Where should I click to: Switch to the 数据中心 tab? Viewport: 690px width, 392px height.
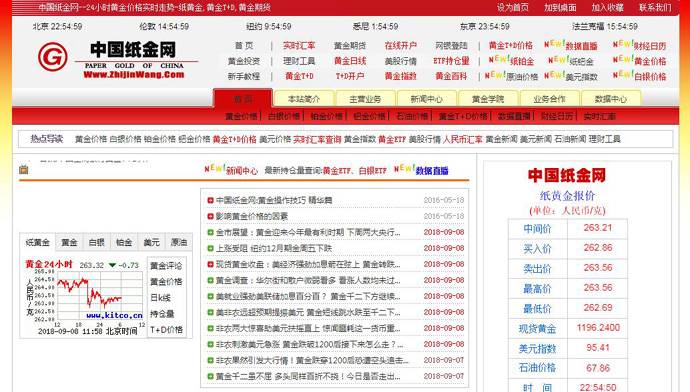click(610, 99)
